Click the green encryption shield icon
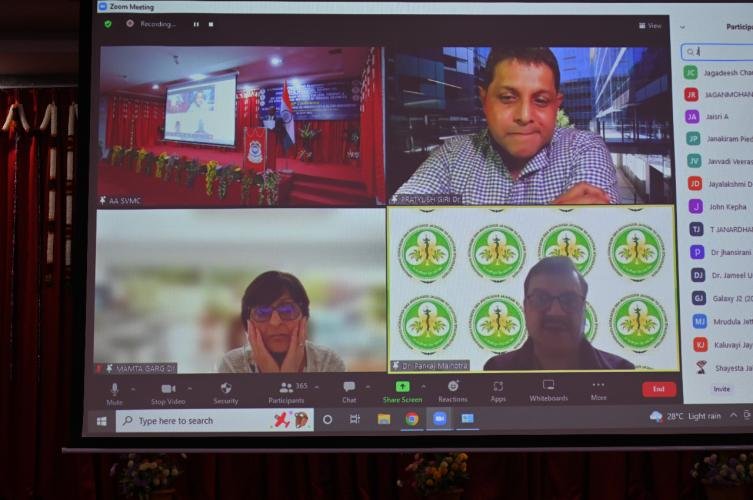Viewport: 753px width, 500px height. click(x=108, y=23)
